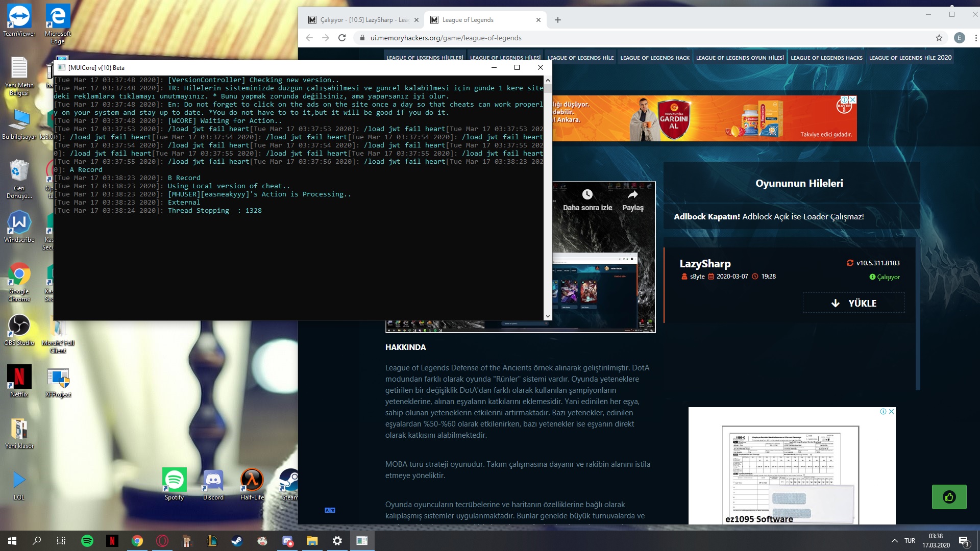Click down arrow in MUICore console scrollbar
Screen dimensions: 980x551
coord(548,316)
